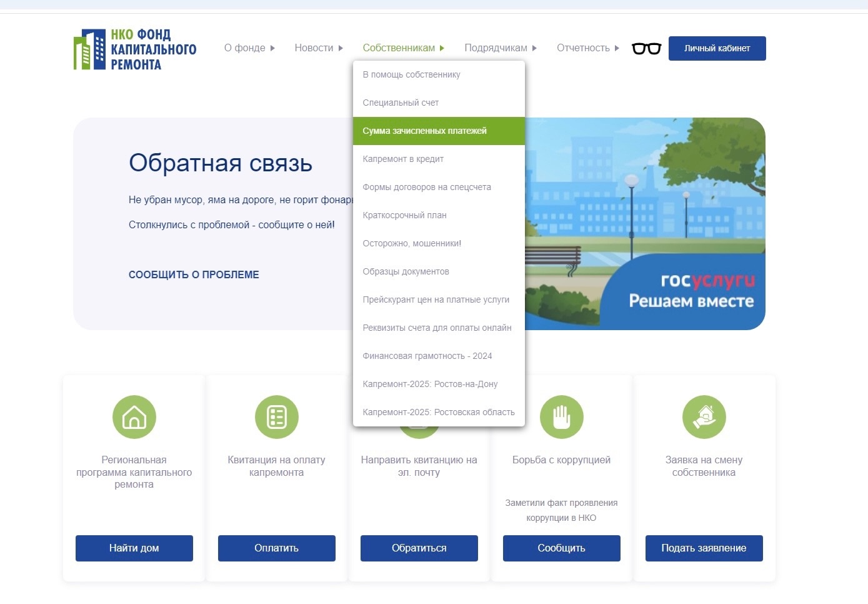Expand the Новости dropdown menu
The image size is (868, 604).
click(x=319, y=48)
